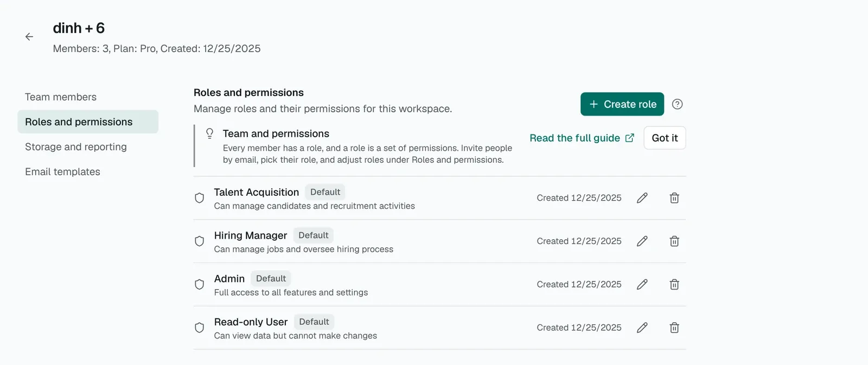Delete the Talent Acquisition role
This screenshot has width=868, height=365.
coord(674,198)
